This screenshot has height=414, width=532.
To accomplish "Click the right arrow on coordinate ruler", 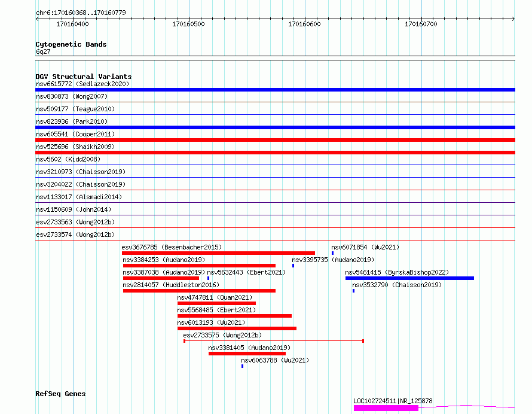I will (x=513, y=19).
